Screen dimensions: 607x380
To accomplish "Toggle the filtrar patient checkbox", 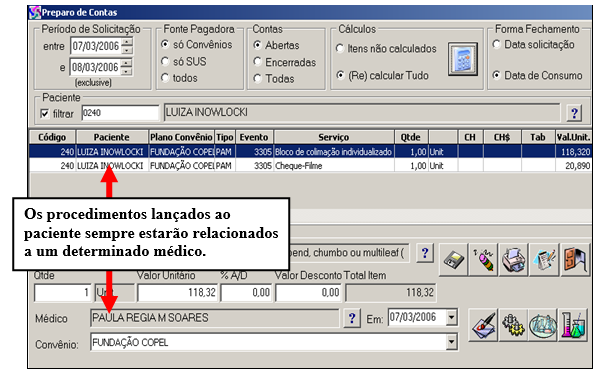I will click(x=45, y=114).
